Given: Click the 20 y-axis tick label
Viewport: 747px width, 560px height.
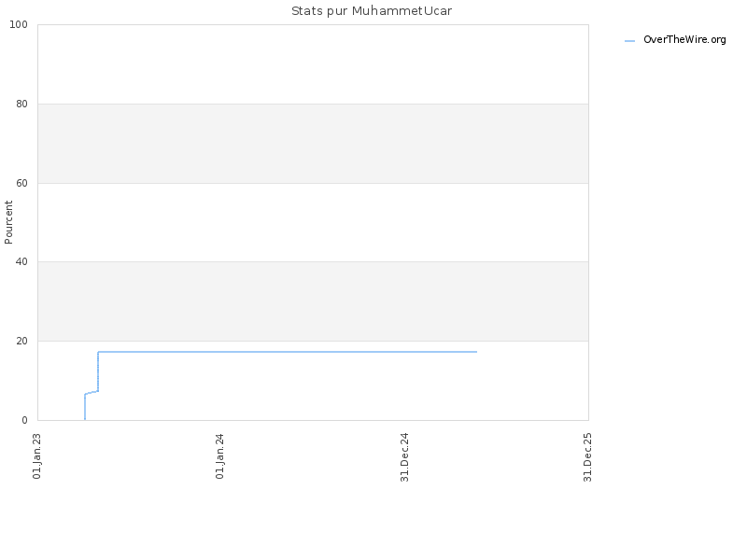Looking at the screenshot, I should coord(21,341).
